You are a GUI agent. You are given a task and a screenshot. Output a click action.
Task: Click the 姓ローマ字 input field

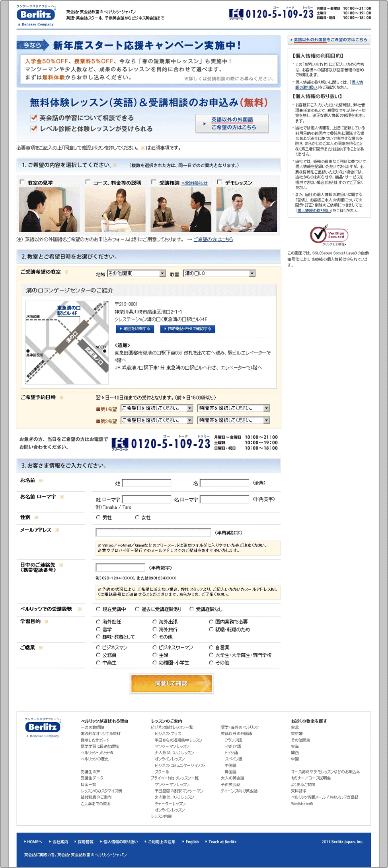(x=146, y=500)
